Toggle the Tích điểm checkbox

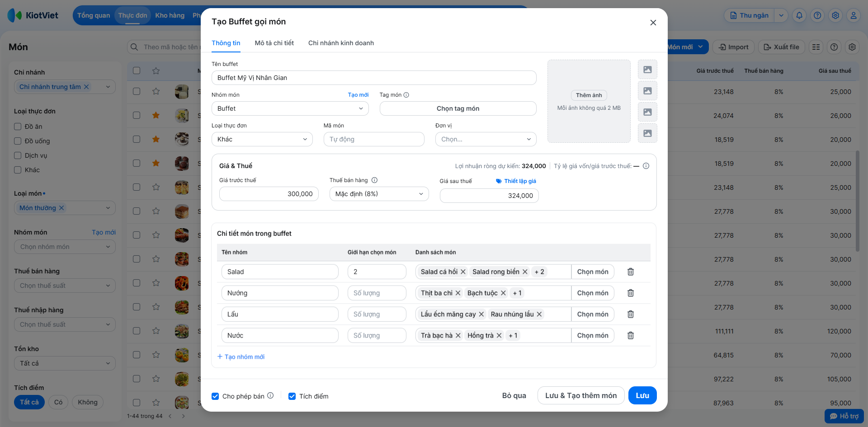coord(292,396)
